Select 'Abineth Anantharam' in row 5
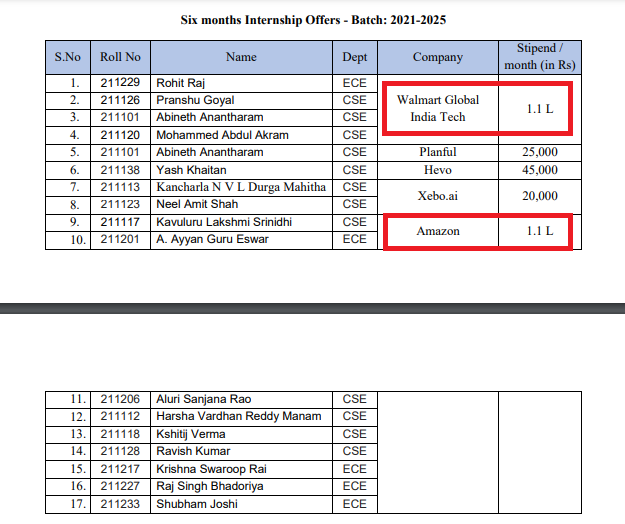 [210, 152]
